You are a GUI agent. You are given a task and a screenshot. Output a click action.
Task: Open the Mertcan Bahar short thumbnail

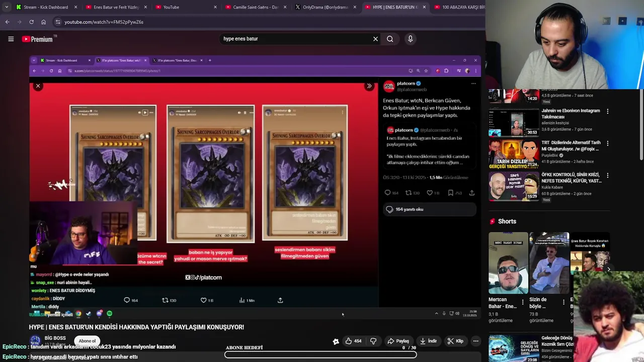click(508, 263)
